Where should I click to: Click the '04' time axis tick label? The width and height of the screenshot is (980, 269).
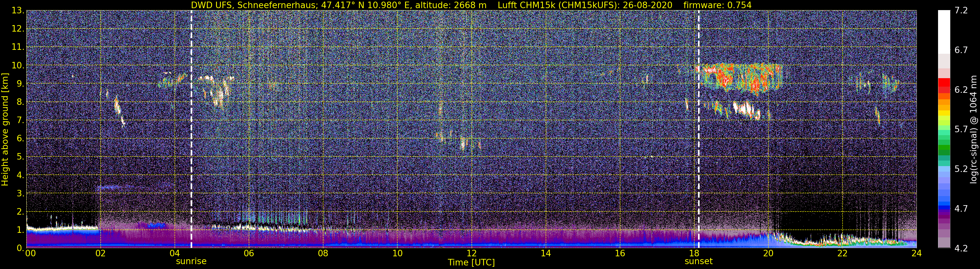click(x=174, y=254)
